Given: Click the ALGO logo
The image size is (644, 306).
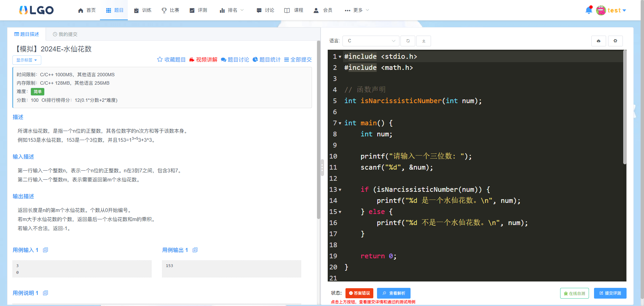Looking at the screenshot, I should point(36,10).
